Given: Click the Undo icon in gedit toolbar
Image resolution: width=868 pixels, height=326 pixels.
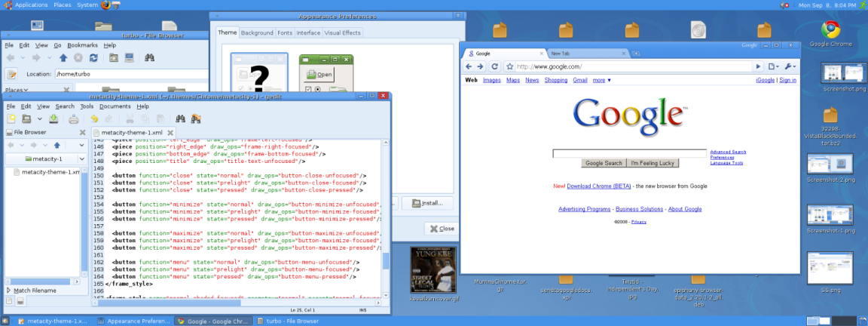Looking at the screenshot, I should [94, 118].
